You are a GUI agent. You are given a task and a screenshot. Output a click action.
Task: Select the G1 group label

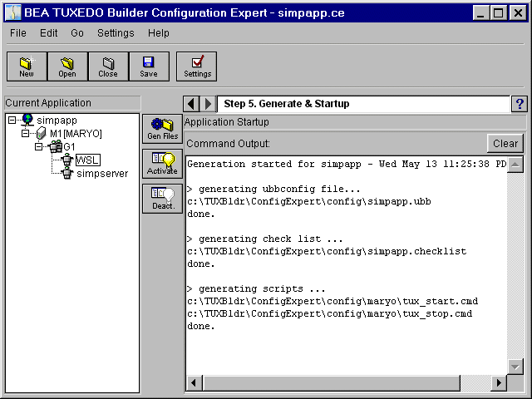(69, 147)
